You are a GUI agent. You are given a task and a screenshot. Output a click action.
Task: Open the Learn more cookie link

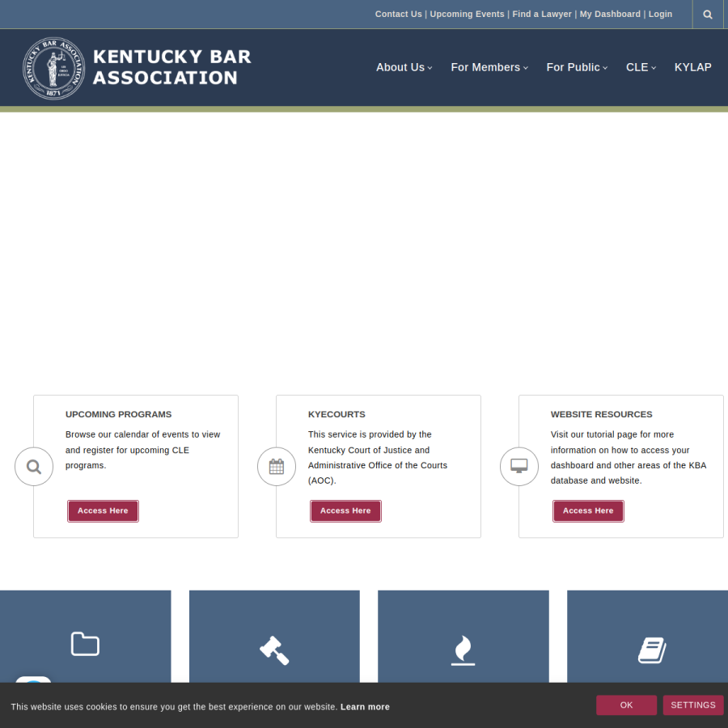pyautogui.click(x=365, y=707)
